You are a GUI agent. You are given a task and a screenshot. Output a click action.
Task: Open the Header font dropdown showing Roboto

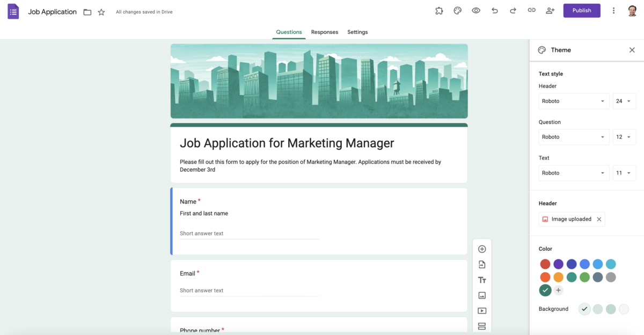(x=574, y=101)
